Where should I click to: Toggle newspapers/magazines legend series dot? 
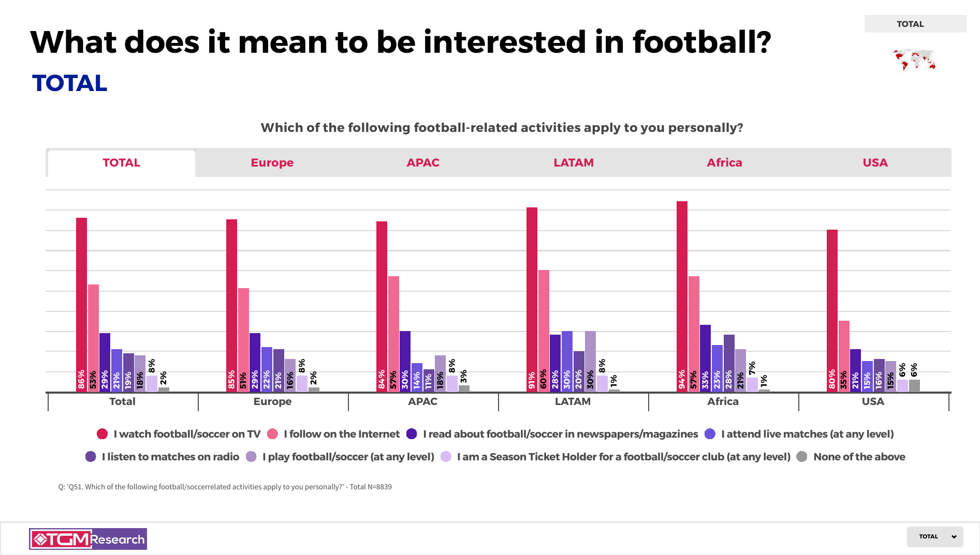pos(412,434)
